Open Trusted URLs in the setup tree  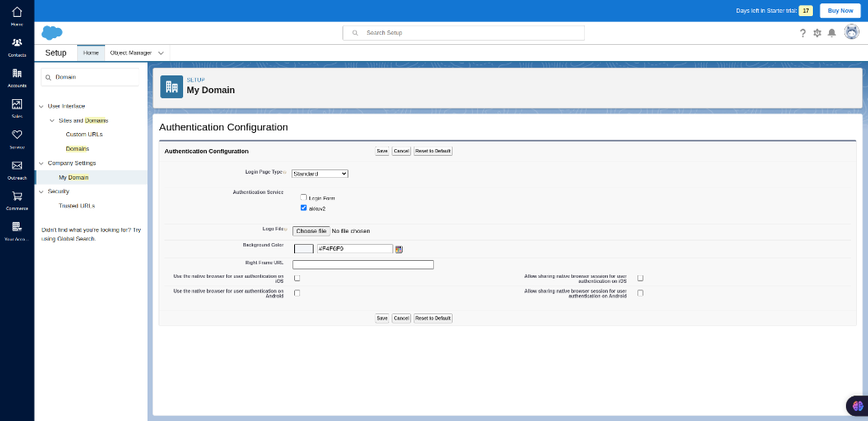(x=77, y=206)
